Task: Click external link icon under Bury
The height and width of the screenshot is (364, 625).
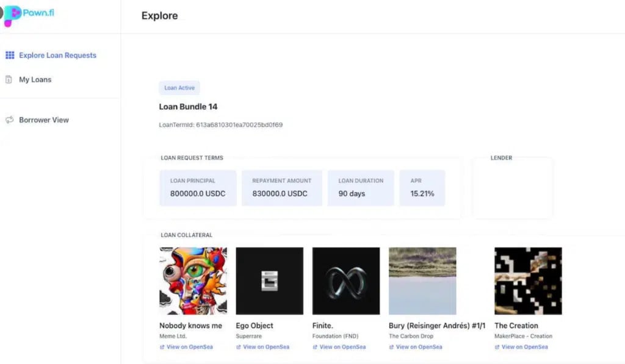Action: tap(391, 348)
